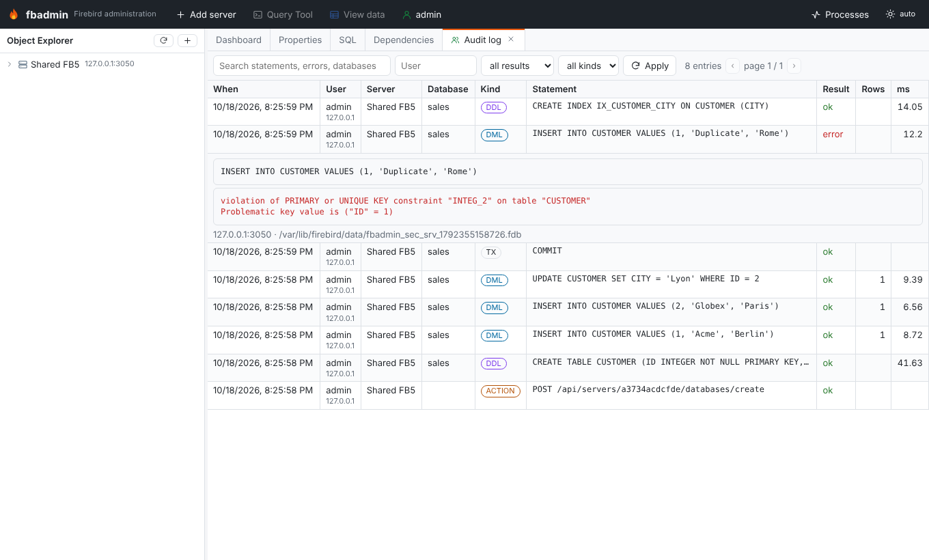The width and height of the screenshot is (929, 560).
Task: Click the POST /api/servers databases/create statement
Action: coord(648,389)
